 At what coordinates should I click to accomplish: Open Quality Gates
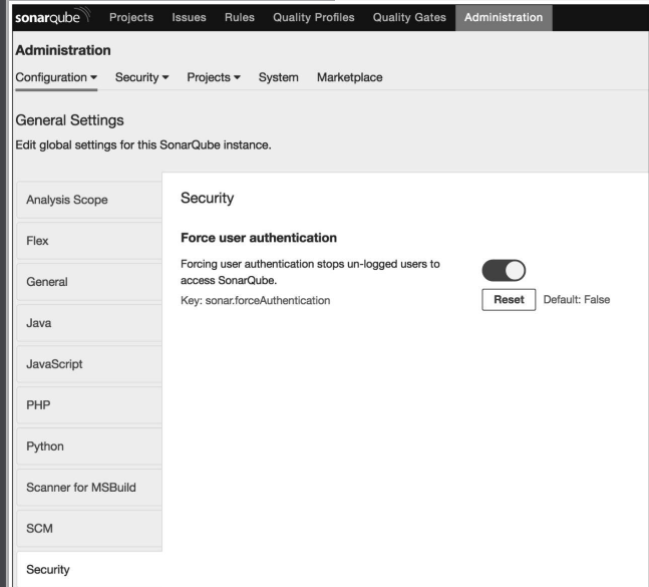pos(409,17)
